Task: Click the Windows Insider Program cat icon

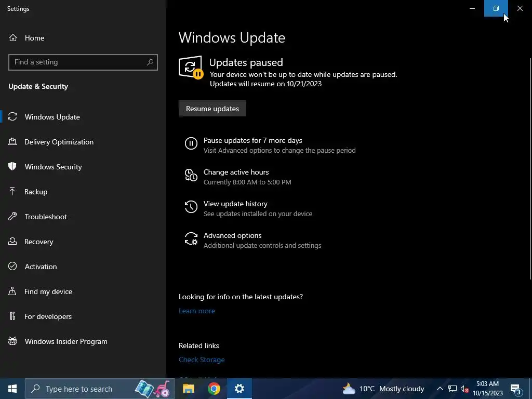Action: 12,341
